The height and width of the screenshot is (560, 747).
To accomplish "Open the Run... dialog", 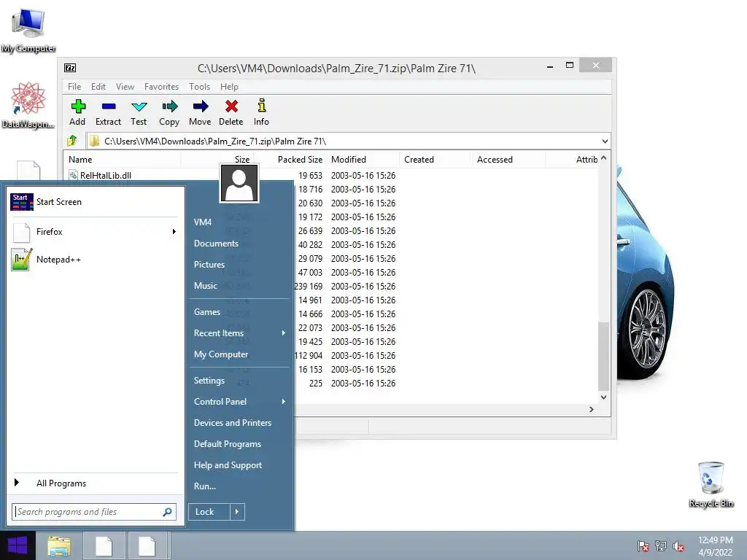I will (x=204, y=486).
